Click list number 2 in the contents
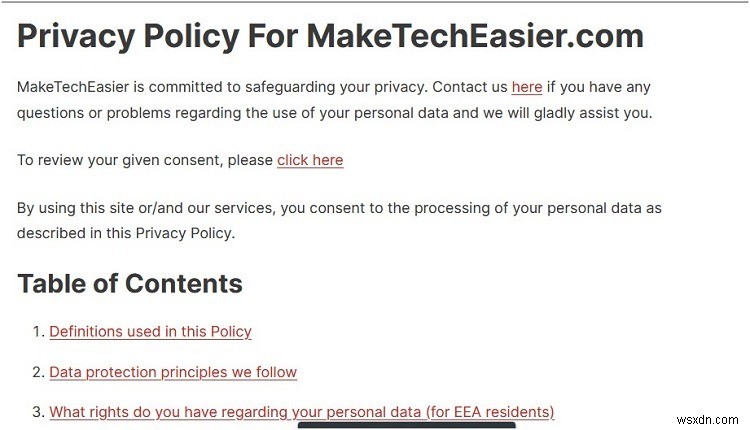 (x=39, y=372)
